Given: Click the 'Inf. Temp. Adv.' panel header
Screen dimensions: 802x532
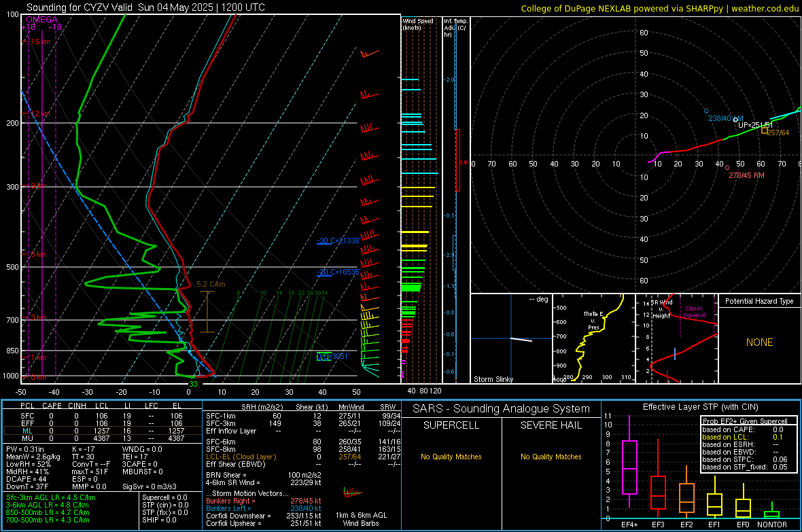Looking at the screenshot, I should click(455, 28).
